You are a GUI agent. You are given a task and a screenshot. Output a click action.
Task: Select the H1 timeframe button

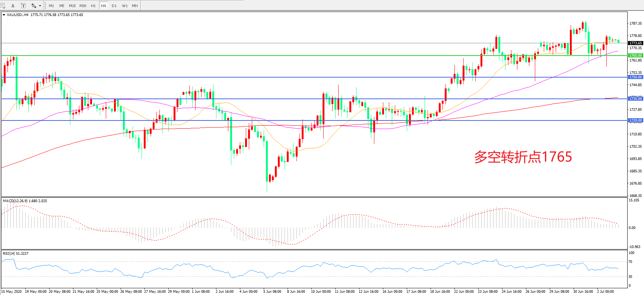tap(93, 6)
